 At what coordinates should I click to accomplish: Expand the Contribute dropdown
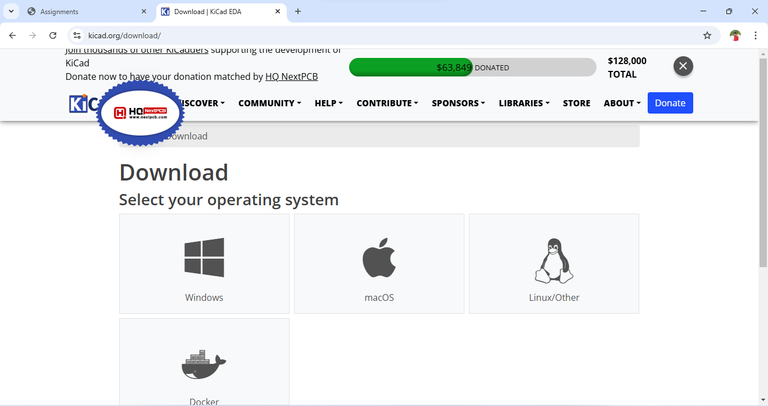pos(387,103)
